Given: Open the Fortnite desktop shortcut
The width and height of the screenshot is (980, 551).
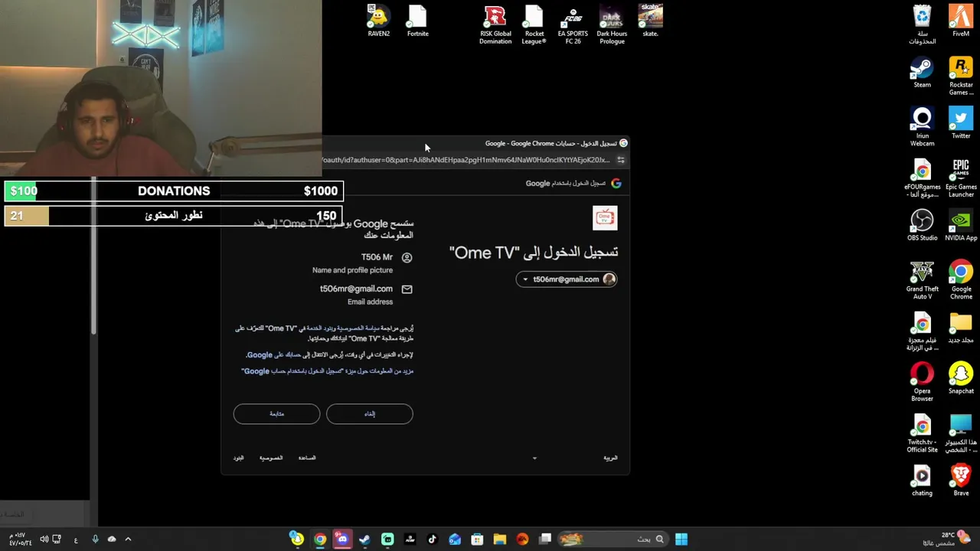Looking at the screenshot, I should pos(417,21).
